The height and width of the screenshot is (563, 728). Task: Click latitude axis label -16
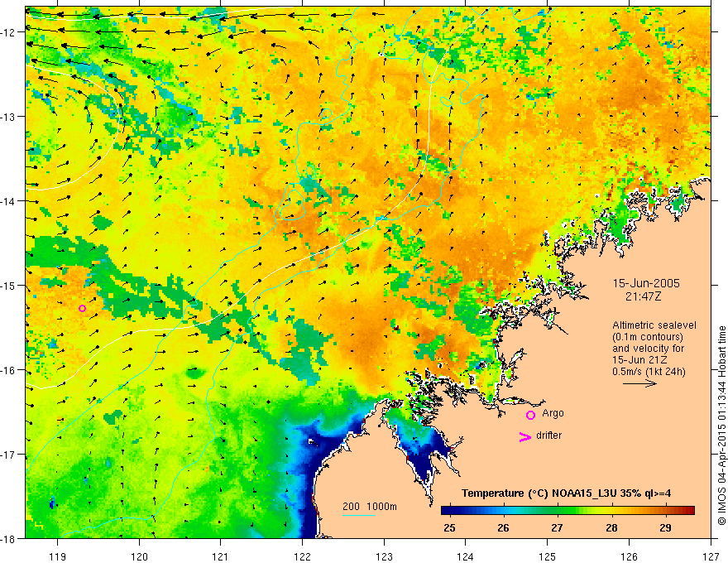coord(8,370)
